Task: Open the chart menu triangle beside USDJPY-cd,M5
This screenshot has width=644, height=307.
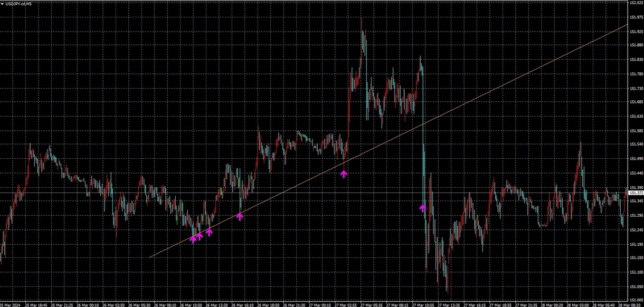Action: 2,4
